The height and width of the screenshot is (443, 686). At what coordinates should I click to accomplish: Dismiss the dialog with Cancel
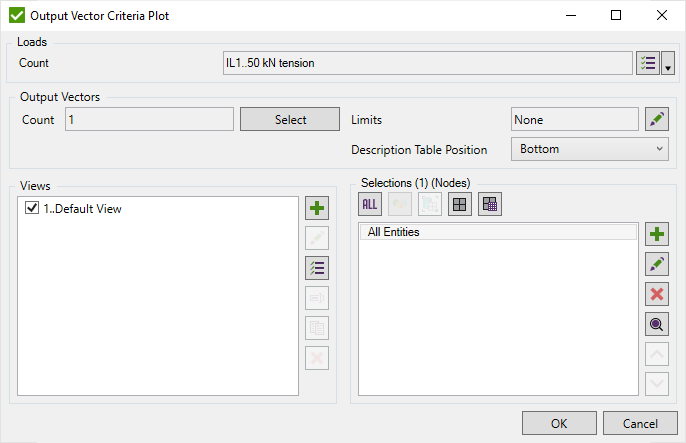640,423
